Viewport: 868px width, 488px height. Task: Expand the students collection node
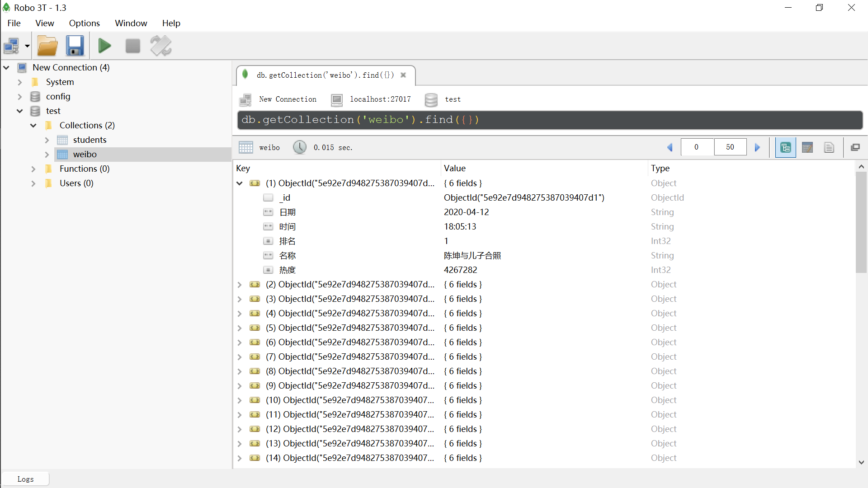[x=47, y=140]
